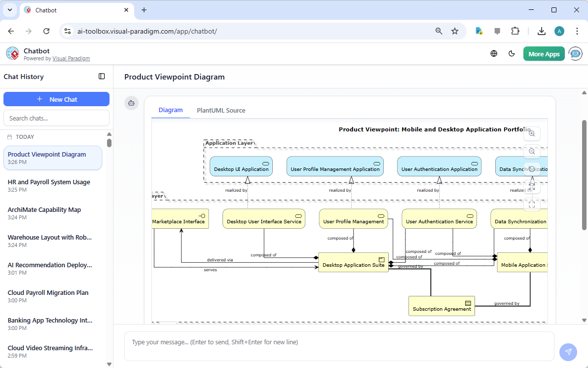Zoom in on the Product Viewpoint diagram
The height and width of the screenshot is (368, 588).
[532, 133]
